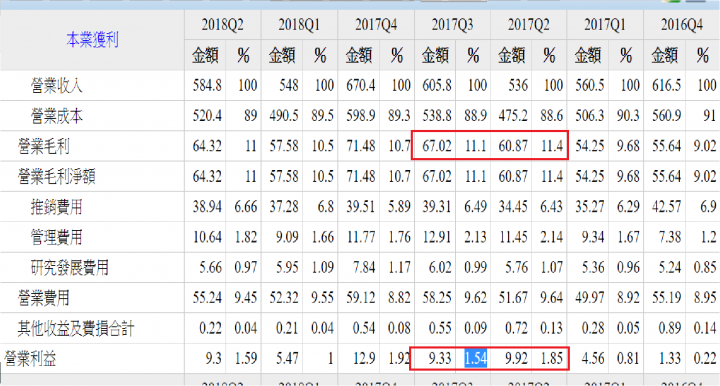Screen dimensions: 720x386
Task: Click the 營業成本 row label
Action: click(x=56, y=116)
